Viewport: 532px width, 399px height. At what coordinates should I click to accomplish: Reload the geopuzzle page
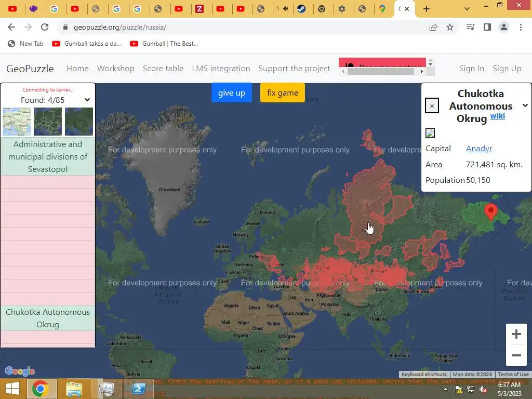click(45, 27)
